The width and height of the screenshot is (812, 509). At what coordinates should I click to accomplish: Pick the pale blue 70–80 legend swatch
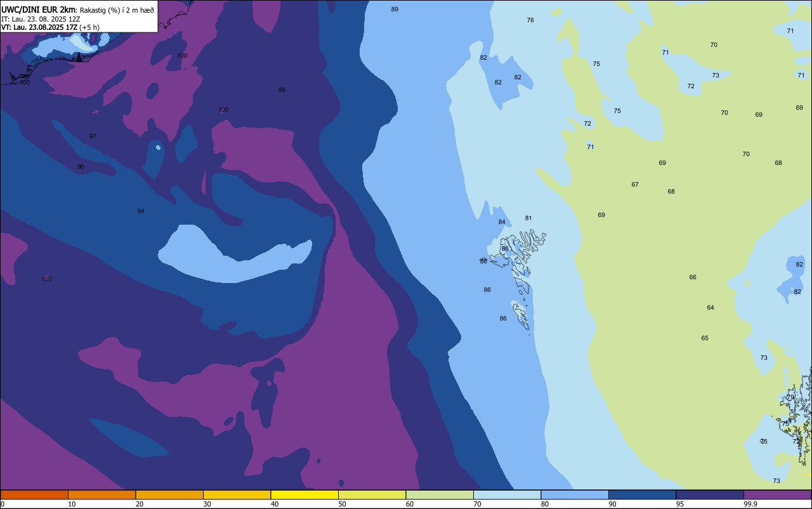click(x=507, y=494)
